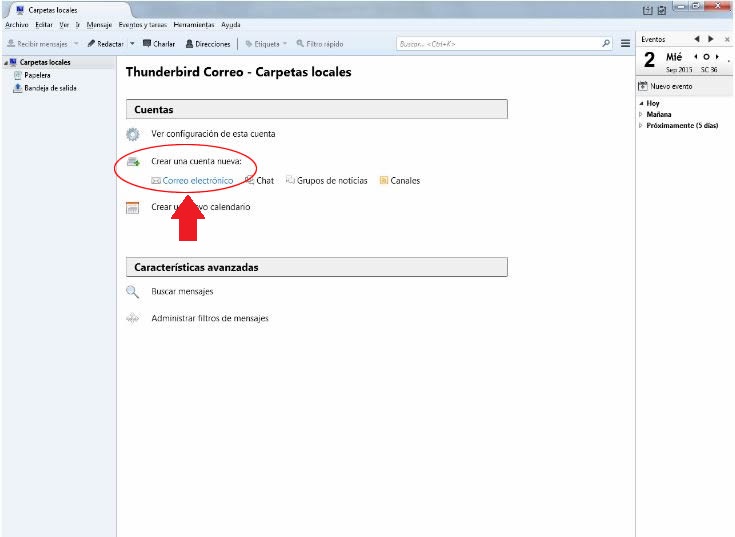The image size is (735, 537).
Task: Open the Herramientas menu
Action: (x=194, y=24)
